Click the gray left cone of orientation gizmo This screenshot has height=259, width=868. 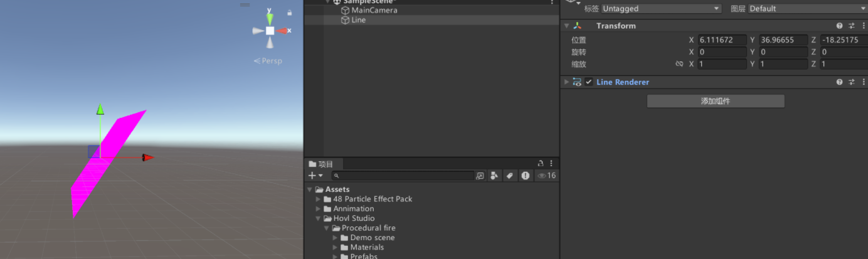pos(257,31)
